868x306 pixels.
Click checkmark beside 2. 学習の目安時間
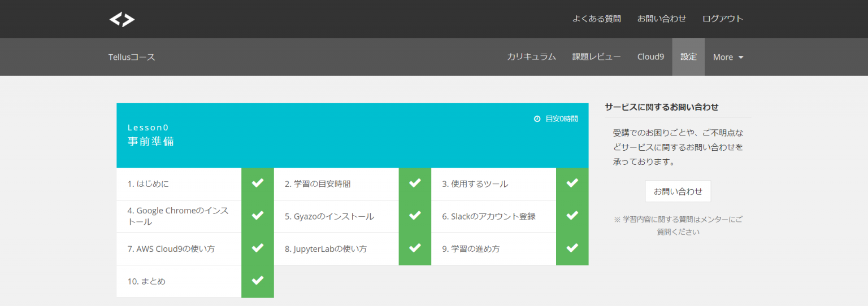click(415, 183)
